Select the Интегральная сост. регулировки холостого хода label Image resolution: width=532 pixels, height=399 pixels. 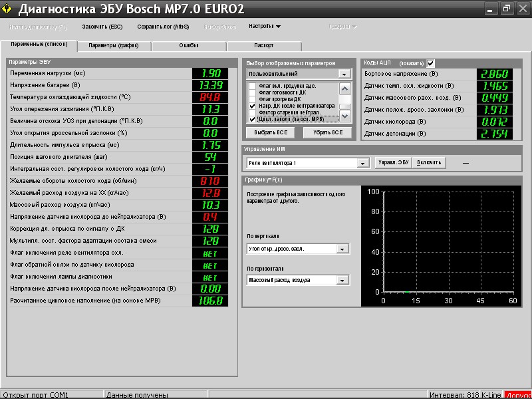[88, 169]
